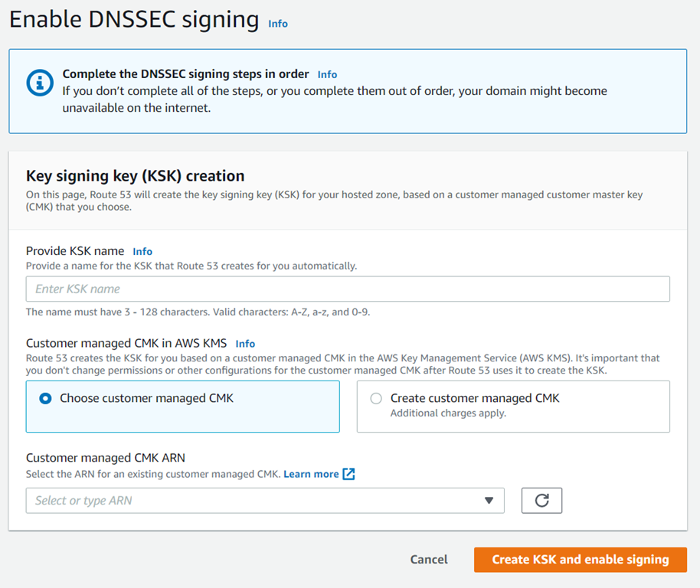Open the Learn more link for CMK ARN
The image size is (700, 588).
point(311,474)
